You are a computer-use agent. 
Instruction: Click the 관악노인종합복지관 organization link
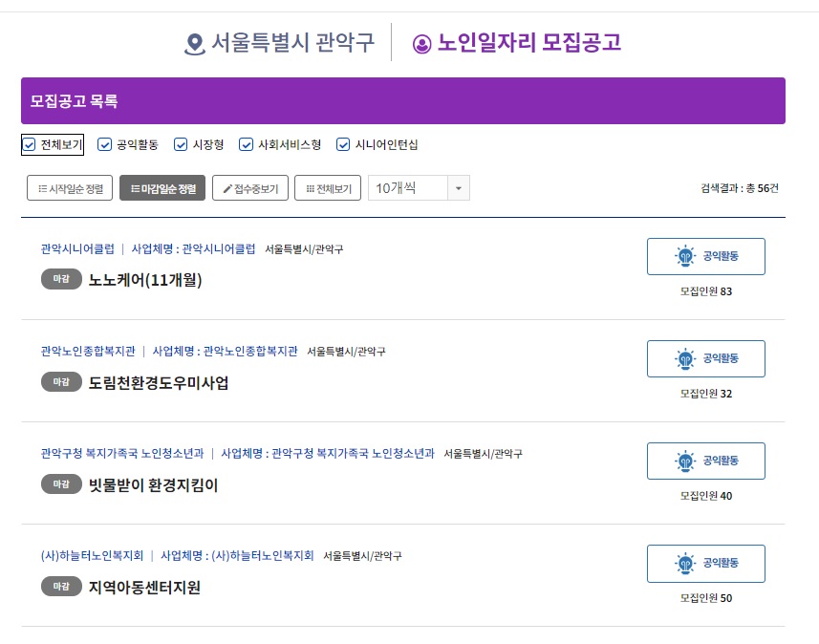click(x=88, y=352)
